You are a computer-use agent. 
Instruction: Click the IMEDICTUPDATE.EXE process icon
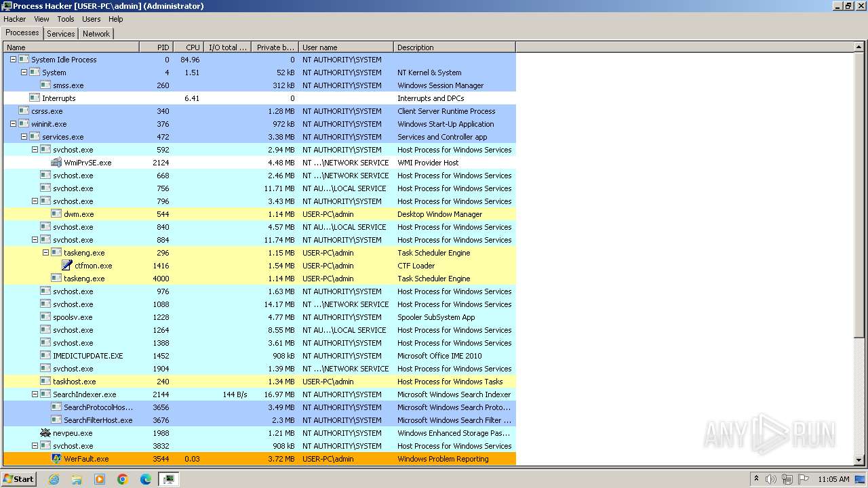click(45, 356)
